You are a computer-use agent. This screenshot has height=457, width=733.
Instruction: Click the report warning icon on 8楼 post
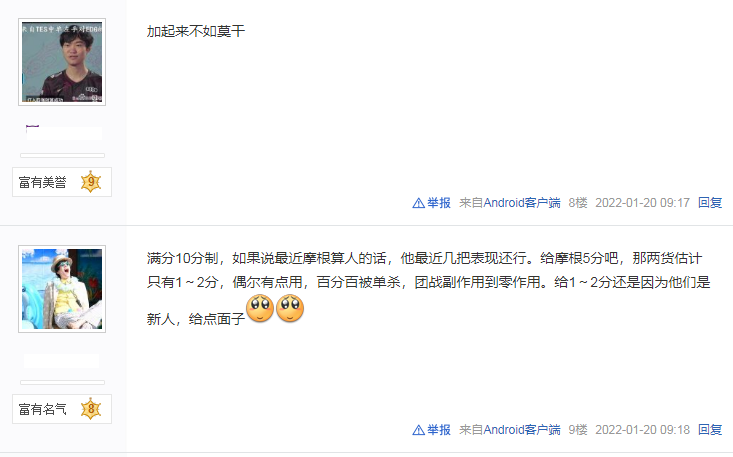tap(418, 203)
